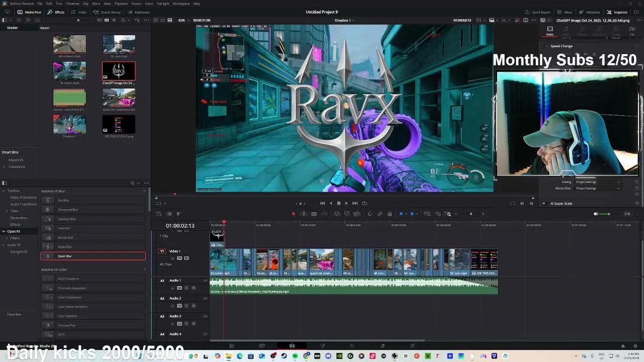Adjust the timeline zoom slider
Viewport: 644px width, 362px height.
[x=470, y=214]
